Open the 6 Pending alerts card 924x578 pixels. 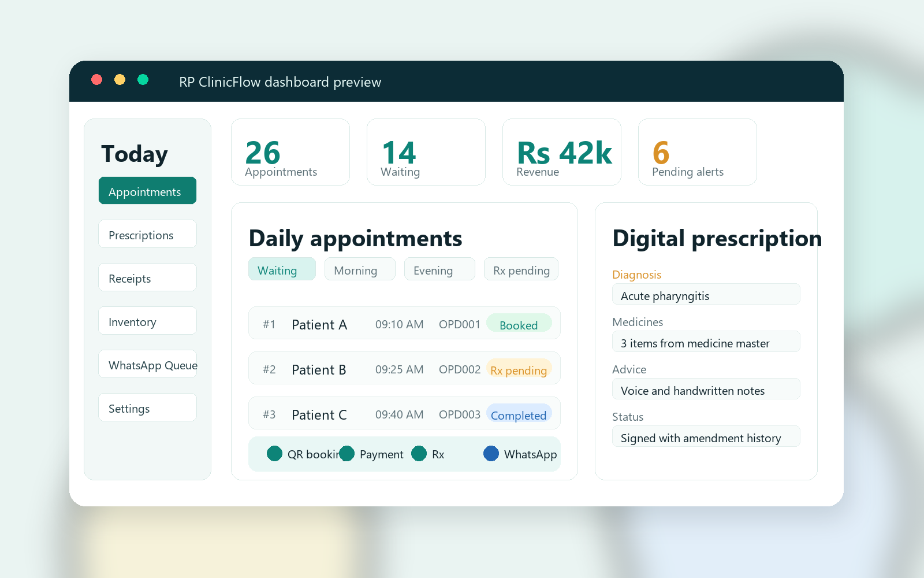click(x=698, y=152)
